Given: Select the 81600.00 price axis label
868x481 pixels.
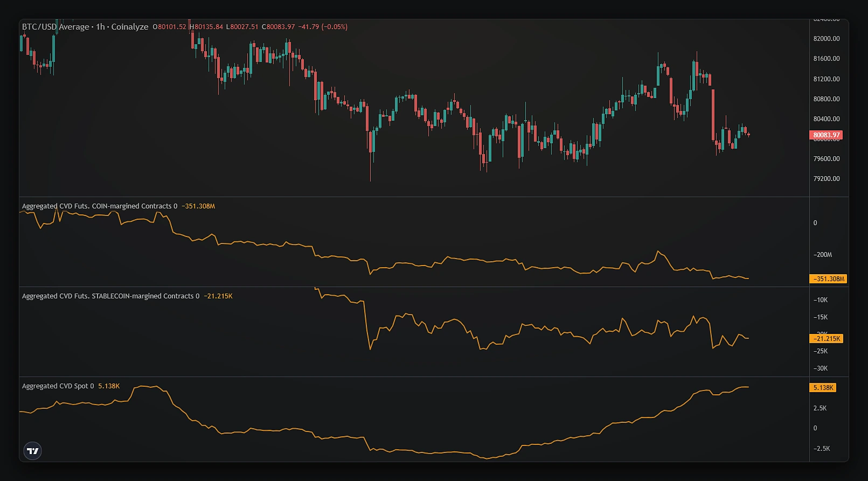Looking at the screenshot, I should click(827, 59).
